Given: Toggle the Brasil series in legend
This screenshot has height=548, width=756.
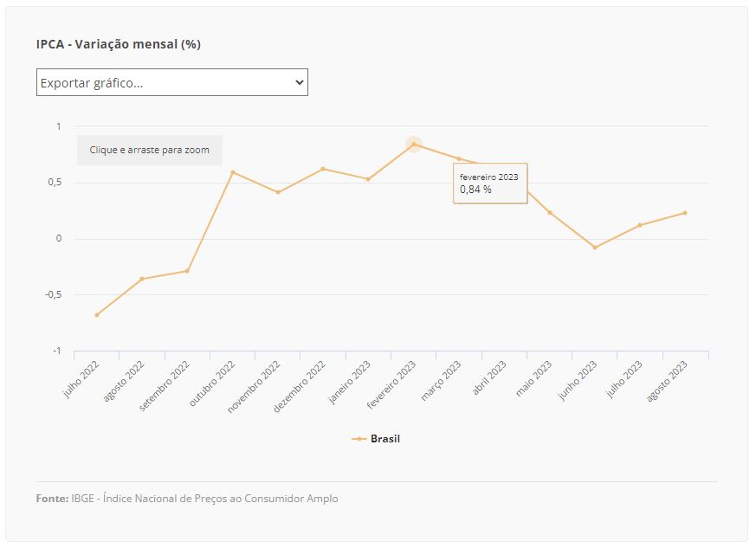Looking at the screenshot, I should (376, 439).
